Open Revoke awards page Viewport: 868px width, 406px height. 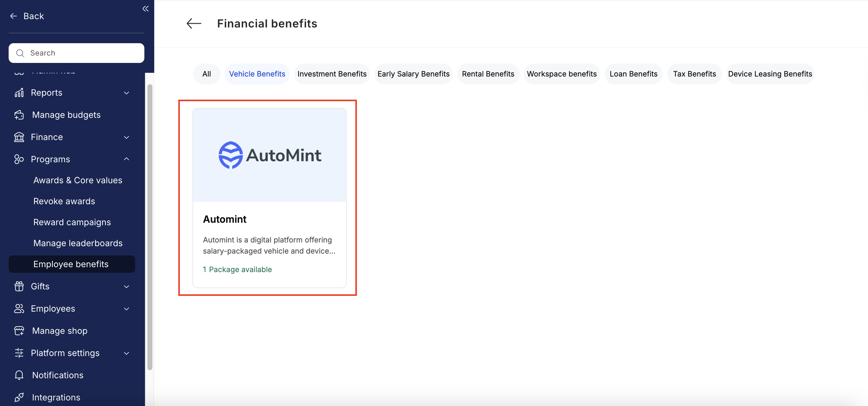click(x=64, y=201)
